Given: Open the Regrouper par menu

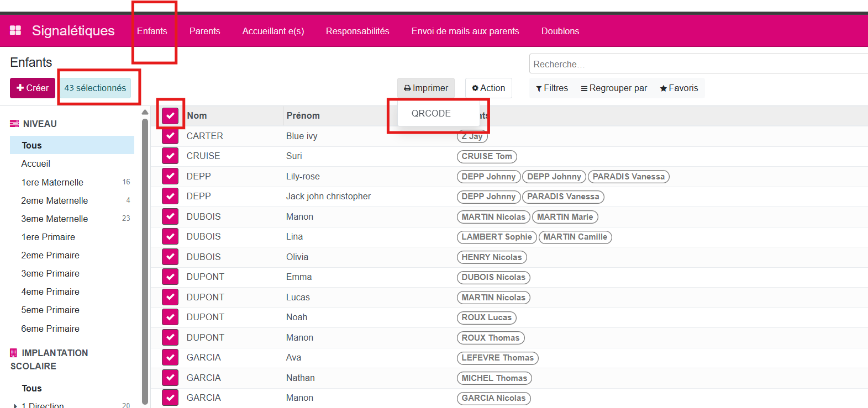Looking at the screenshot, I should click(614, 88).
